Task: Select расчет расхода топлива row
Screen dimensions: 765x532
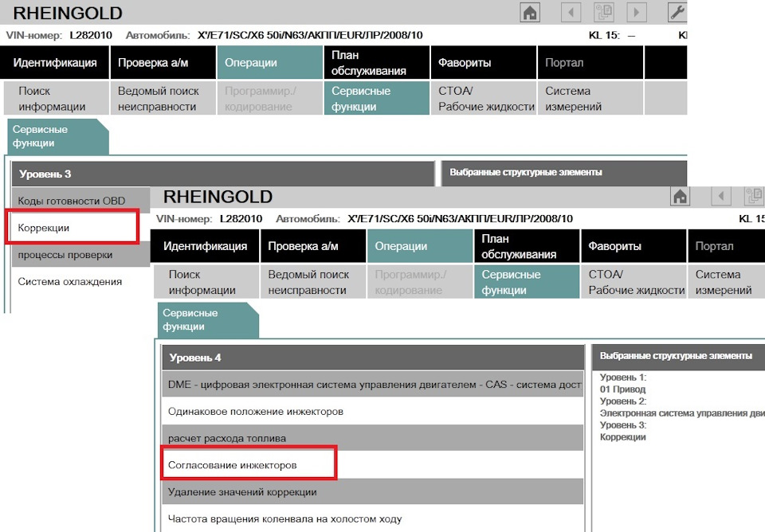Action: pos(373,438)
